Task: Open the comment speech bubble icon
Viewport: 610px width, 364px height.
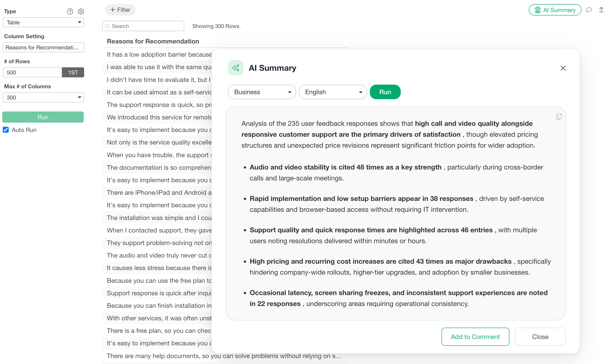Action: pyautogui.click(x=589, y=10)
